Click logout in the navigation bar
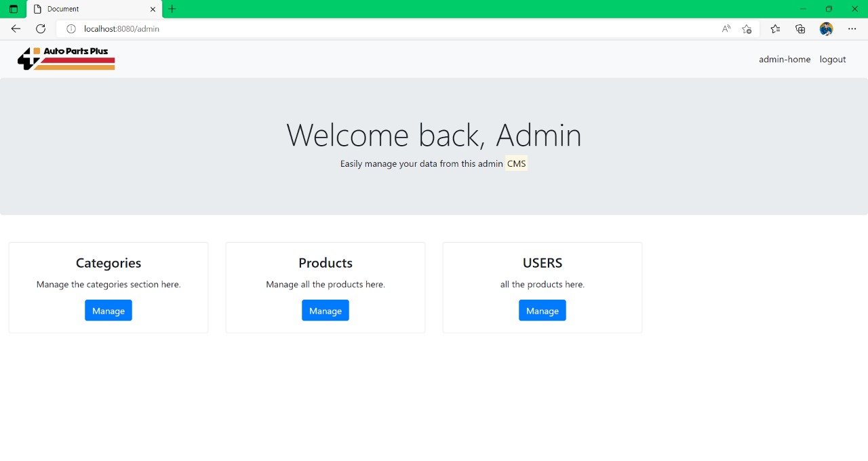Image resolution: width=868 pixels, height=461 pixels. click(x=833, y=59)
